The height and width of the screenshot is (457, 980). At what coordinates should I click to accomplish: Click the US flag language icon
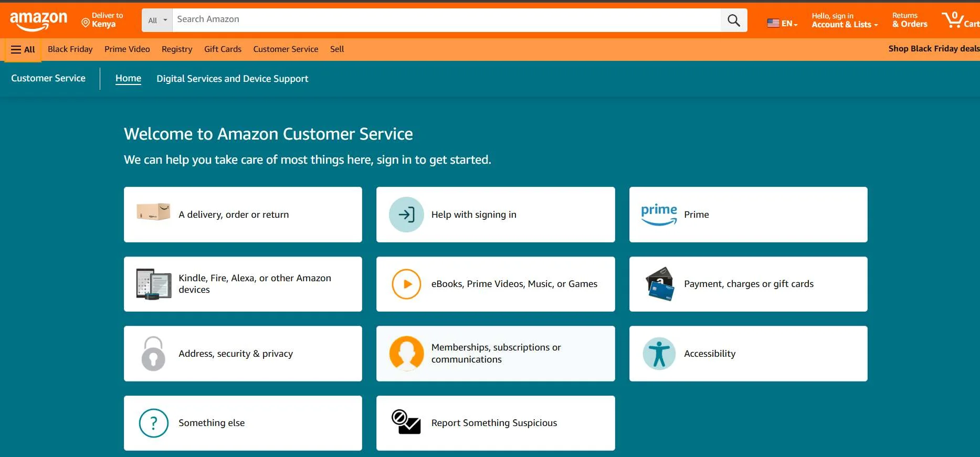click(773, 23)
